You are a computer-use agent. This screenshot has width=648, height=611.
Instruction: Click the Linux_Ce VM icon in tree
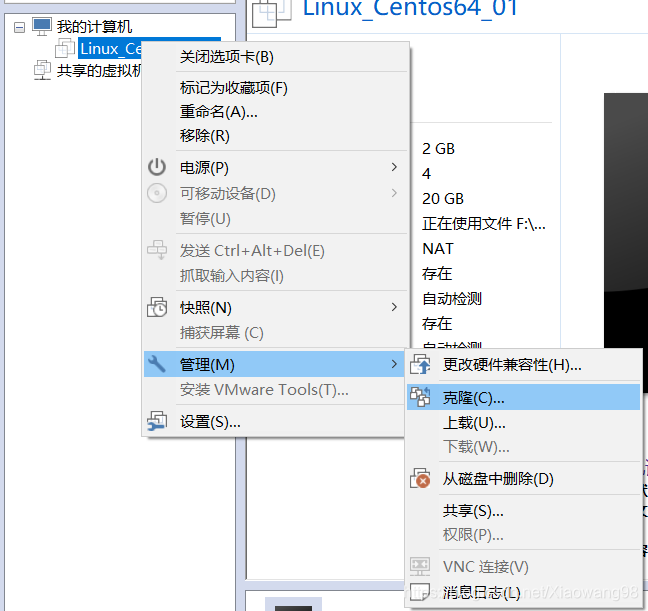tap(65, 48)
